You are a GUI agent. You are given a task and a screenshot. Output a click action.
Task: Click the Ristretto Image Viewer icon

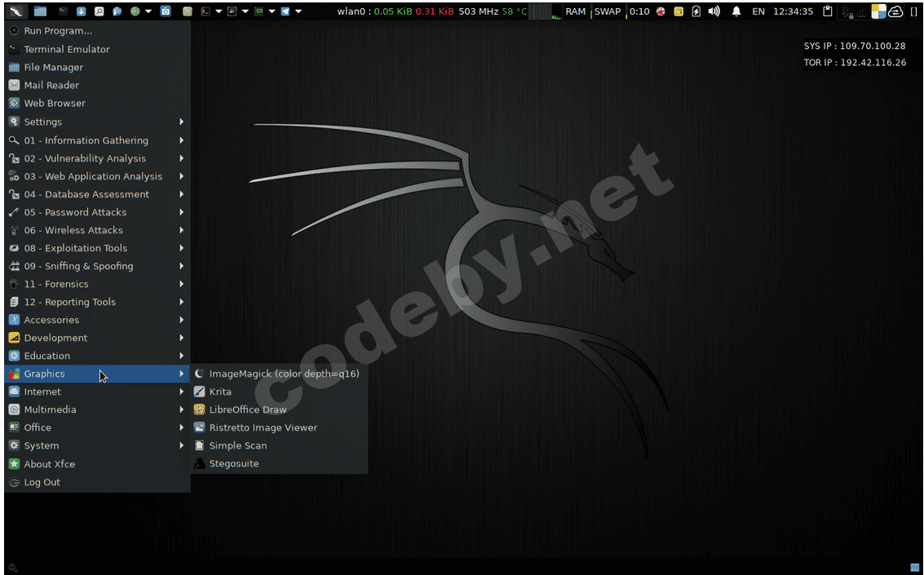[199, 427]
